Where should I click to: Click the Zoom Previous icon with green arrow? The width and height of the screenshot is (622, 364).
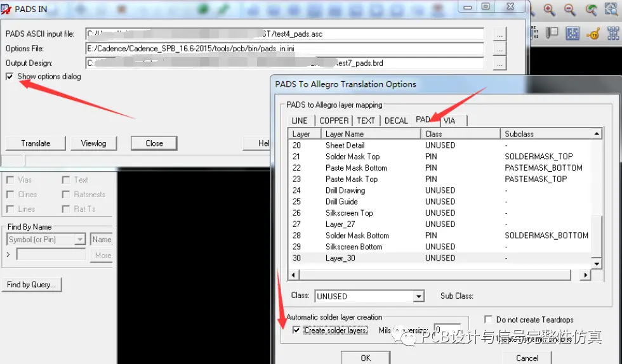(x=591, y=10)
